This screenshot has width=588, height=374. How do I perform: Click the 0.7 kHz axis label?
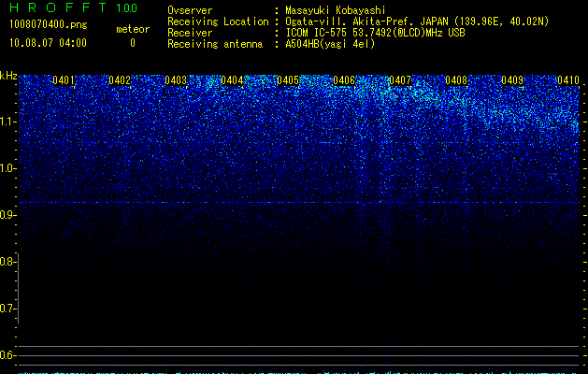7,309
